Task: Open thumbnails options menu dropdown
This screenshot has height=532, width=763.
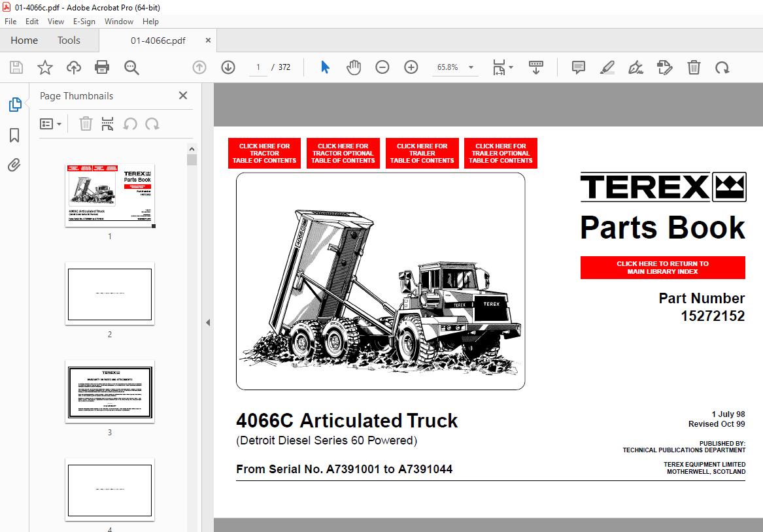Action: [50, 124]
